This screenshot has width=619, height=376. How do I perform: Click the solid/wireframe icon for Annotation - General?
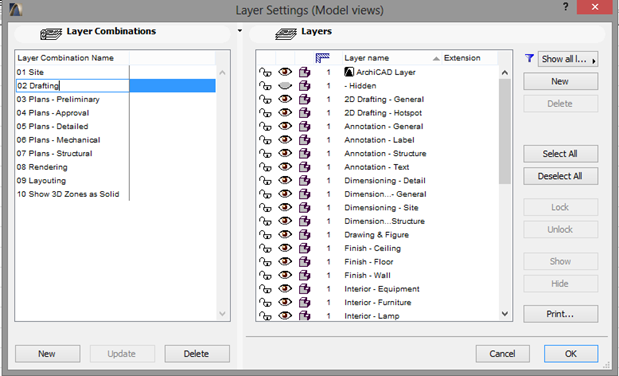304,126
